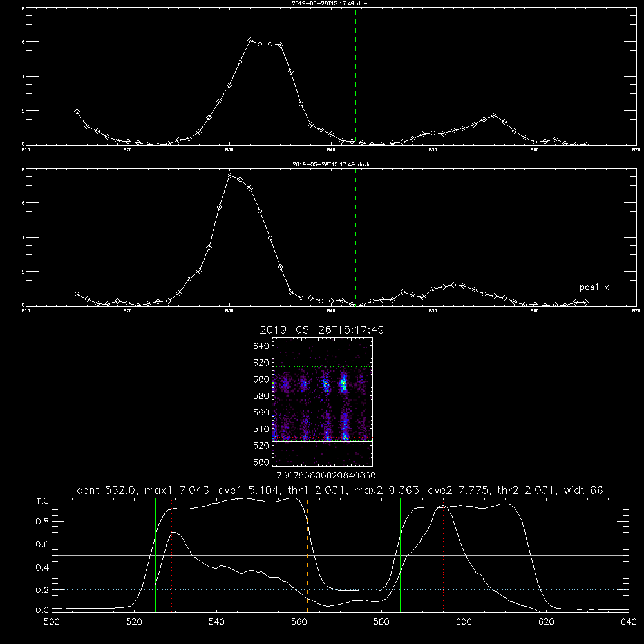Select the "640" x-axis label of bottom plot
644x644 pixels.
629,622
